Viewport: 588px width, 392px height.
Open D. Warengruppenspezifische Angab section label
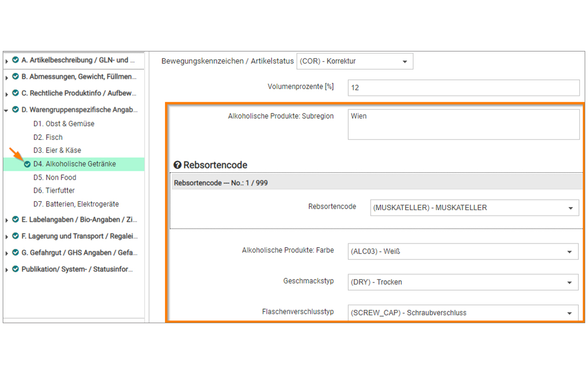point(79,110)
